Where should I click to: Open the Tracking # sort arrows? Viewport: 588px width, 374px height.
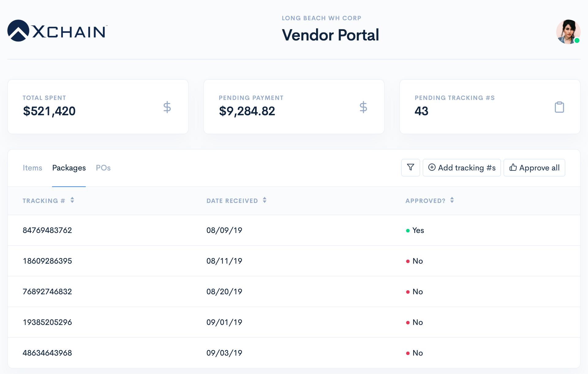pyautogui.click(x=72, y=200)
